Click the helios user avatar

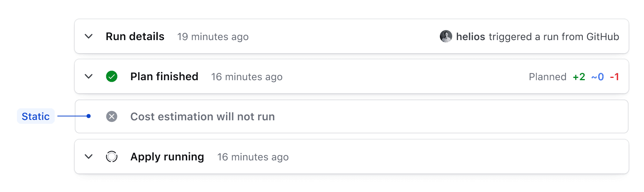446,37
